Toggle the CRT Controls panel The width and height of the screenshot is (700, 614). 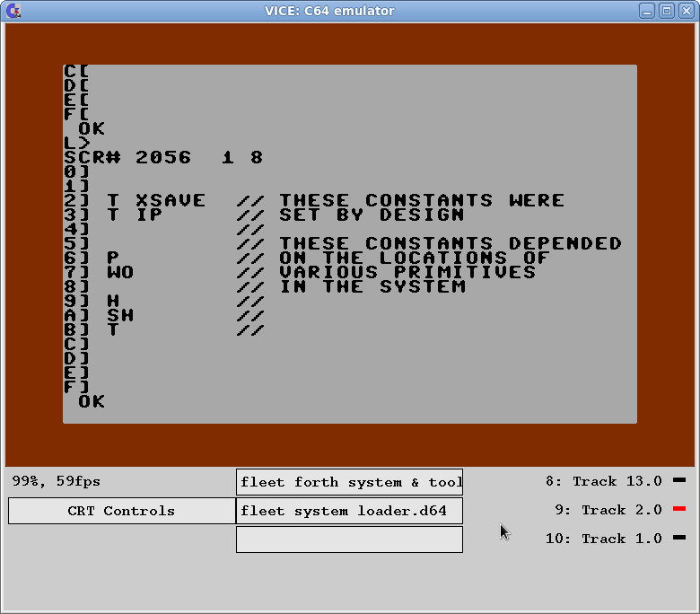(121, 511)
